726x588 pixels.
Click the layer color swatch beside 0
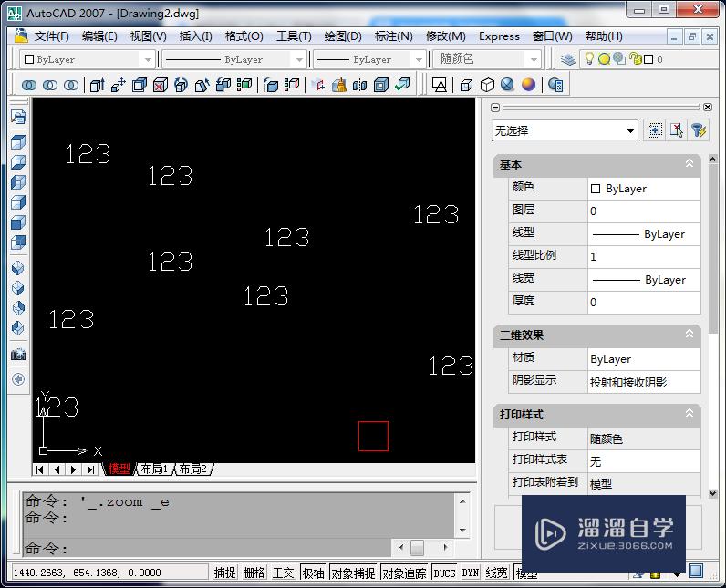point(648,59)
